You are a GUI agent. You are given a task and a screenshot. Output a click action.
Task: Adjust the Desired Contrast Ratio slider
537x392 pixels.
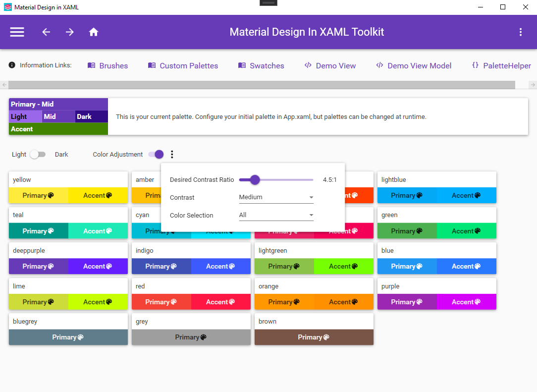coord(276,179)
